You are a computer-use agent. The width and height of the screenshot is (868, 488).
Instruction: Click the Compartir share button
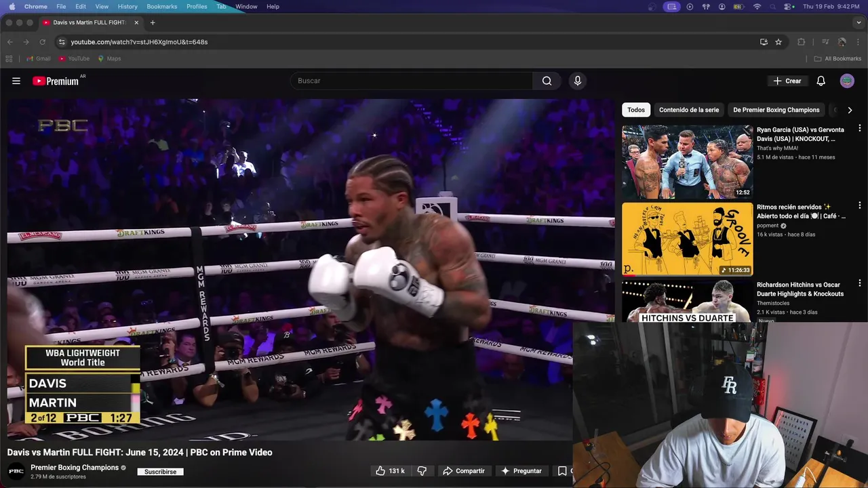pyautogui.click(x=464, y=470)
